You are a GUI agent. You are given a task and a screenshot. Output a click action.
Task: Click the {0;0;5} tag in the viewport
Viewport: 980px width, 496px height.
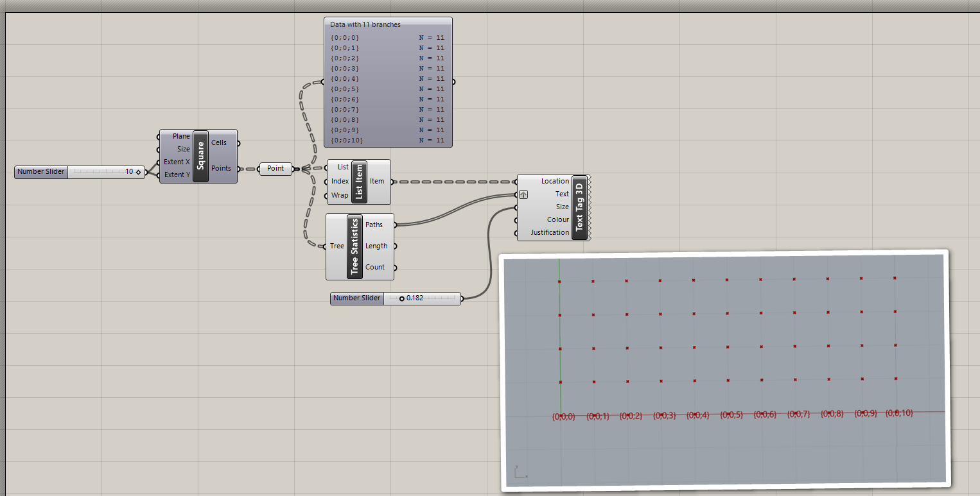click(731, 415)
